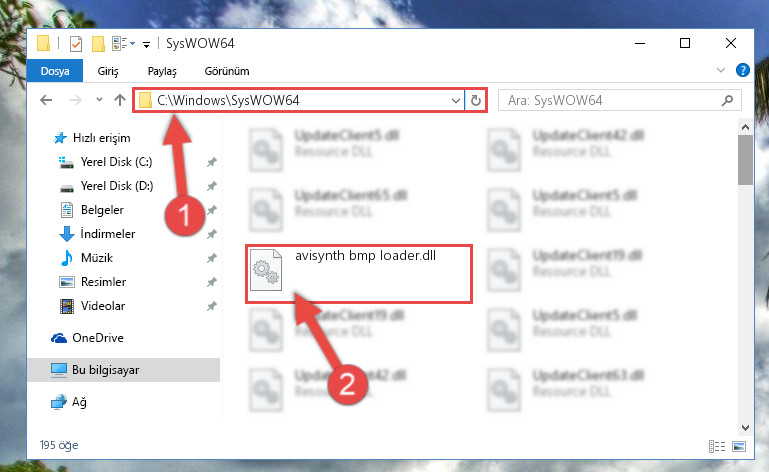Click the New Folder icon in quick access toolbar
Viewport: 769px width, 472px height.
coord(98,44)
